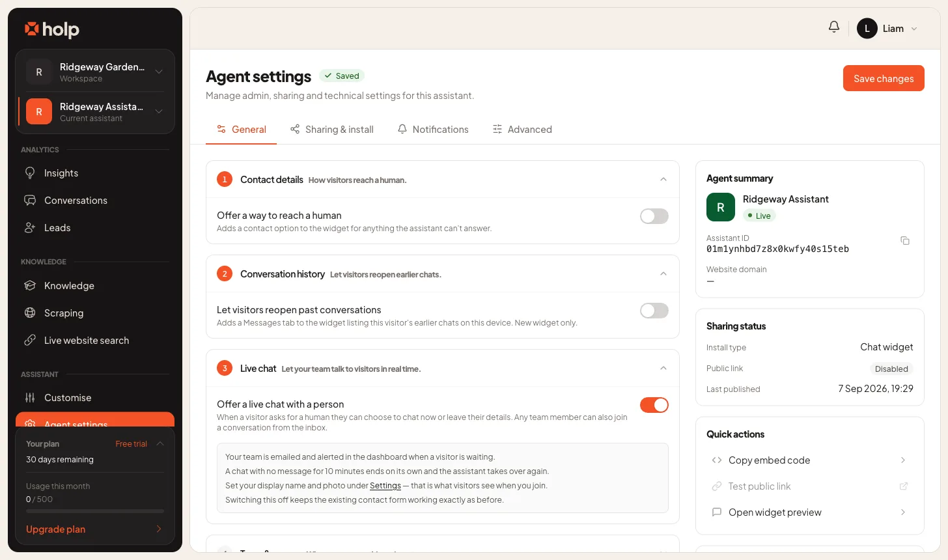948x560 pixels.
Task: Switch to the Advanced tab
Action: point(522,130)
